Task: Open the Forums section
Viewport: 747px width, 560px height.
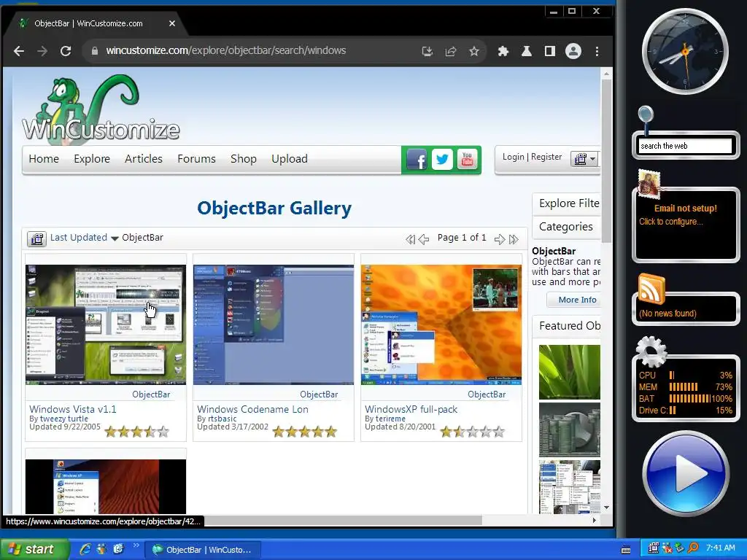Action: coord(196,158)
